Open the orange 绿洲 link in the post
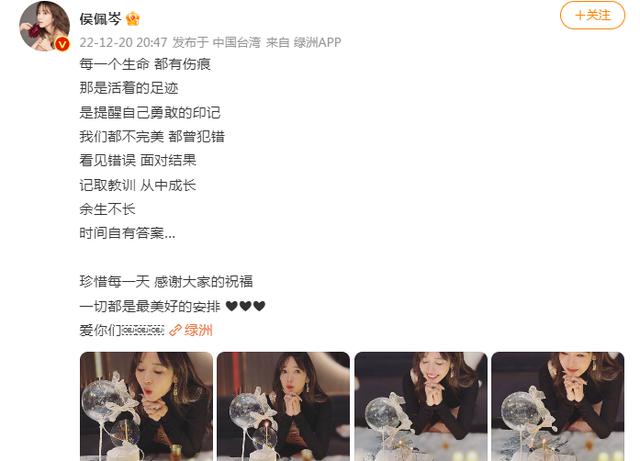The image size is (640, 461). 198,330
